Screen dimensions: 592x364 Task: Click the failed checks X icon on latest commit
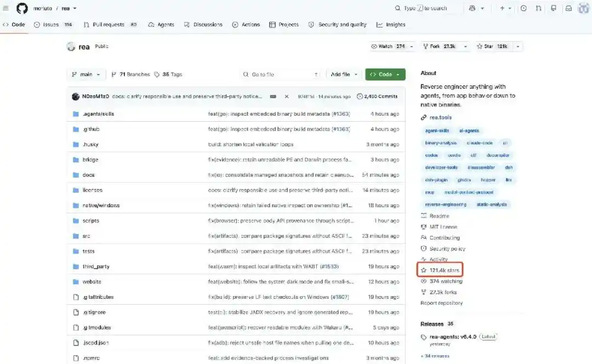tap(287, 96)
